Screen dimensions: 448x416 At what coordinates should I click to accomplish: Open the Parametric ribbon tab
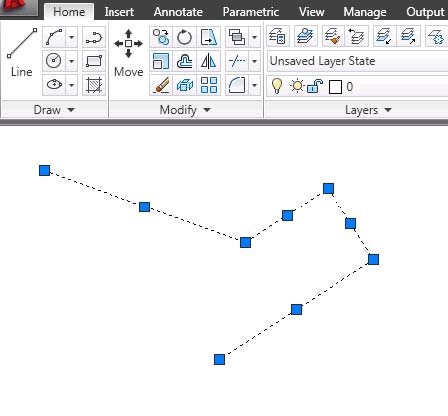click(251, 12)
